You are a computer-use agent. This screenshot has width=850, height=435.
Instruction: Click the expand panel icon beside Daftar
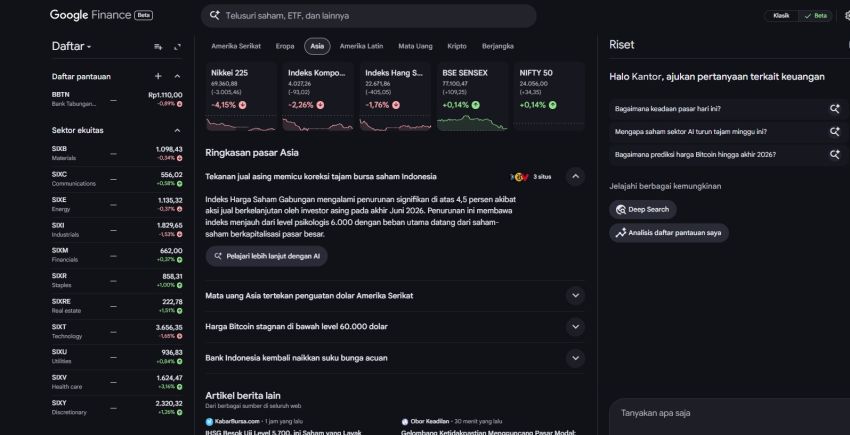coord(177,47)
